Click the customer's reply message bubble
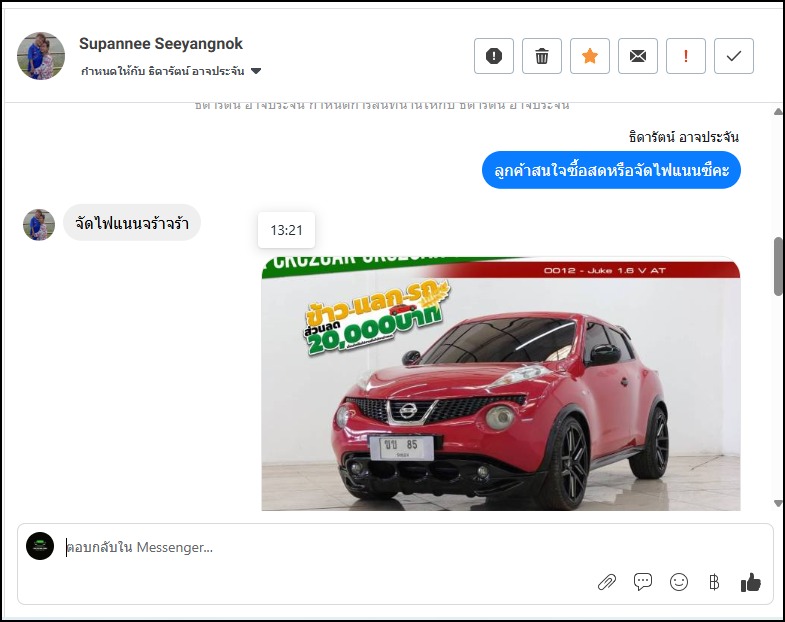Image resolution: width=785 pixels, height=622 pixels. pos(132,223)
